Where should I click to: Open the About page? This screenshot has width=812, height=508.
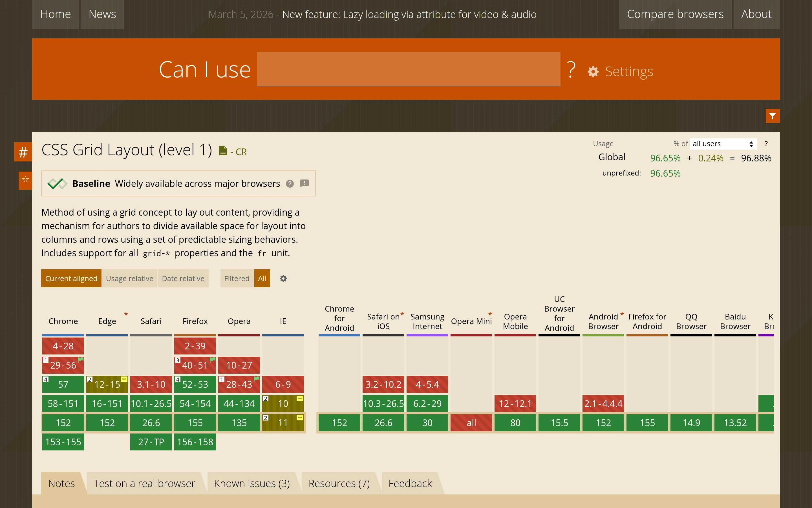click(x=756, y=14)
